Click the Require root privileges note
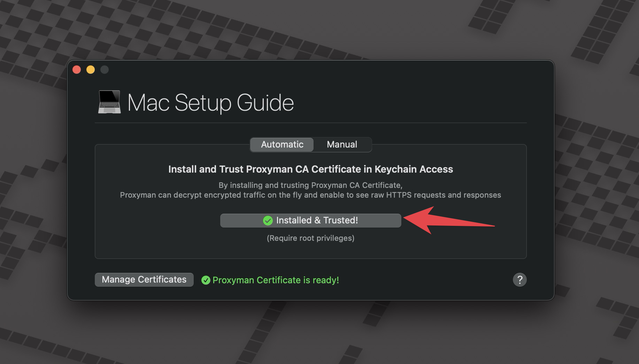The image size is (639, 364). (x=310, y=238)
